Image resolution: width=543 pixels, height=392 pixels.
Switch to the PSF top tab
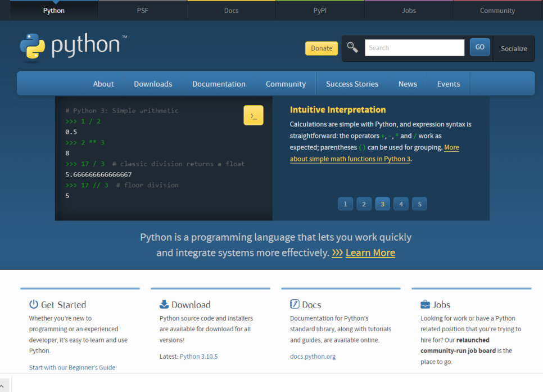point(142,10)
